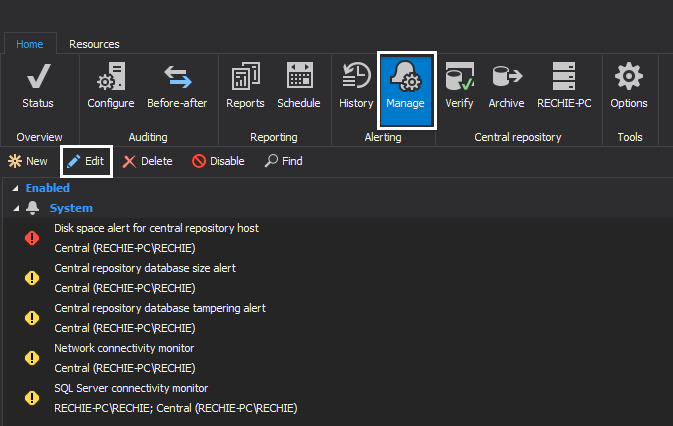Screen dimensions: 673x426
Task: Select Disk space alert for central repository host
Action: pos(156,228)
